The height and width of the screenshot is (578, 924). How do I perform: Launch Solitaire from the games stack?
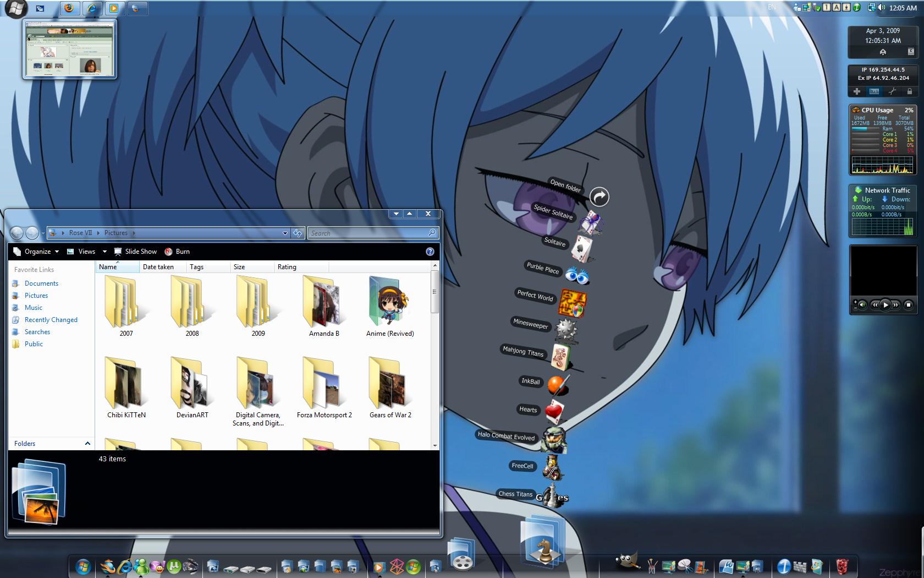tap(582, 249)
